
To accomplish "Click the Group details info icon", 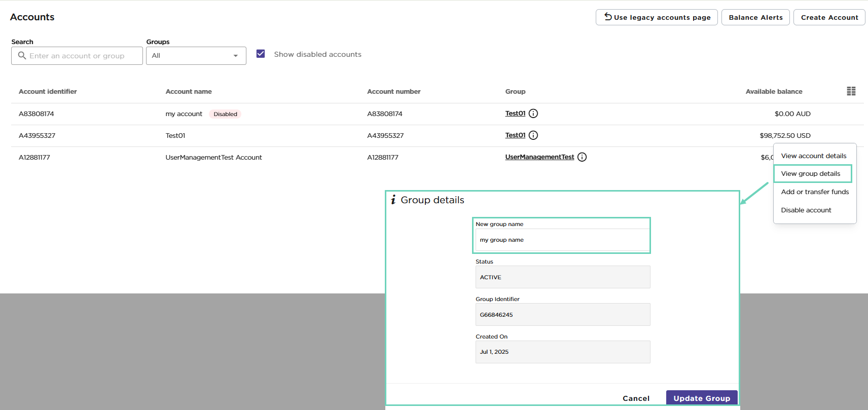I will click(393, 200).
